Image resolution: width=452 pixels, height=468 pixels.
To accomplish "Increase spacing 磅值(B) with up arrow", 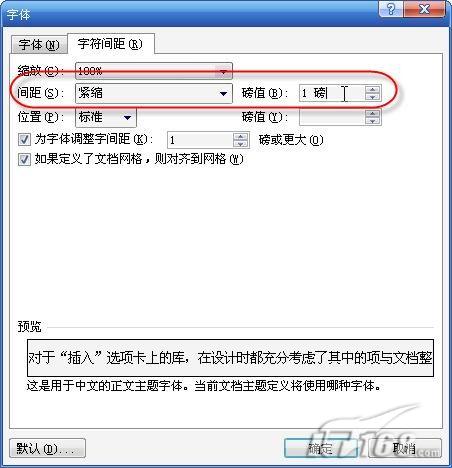I will [372, 89].
